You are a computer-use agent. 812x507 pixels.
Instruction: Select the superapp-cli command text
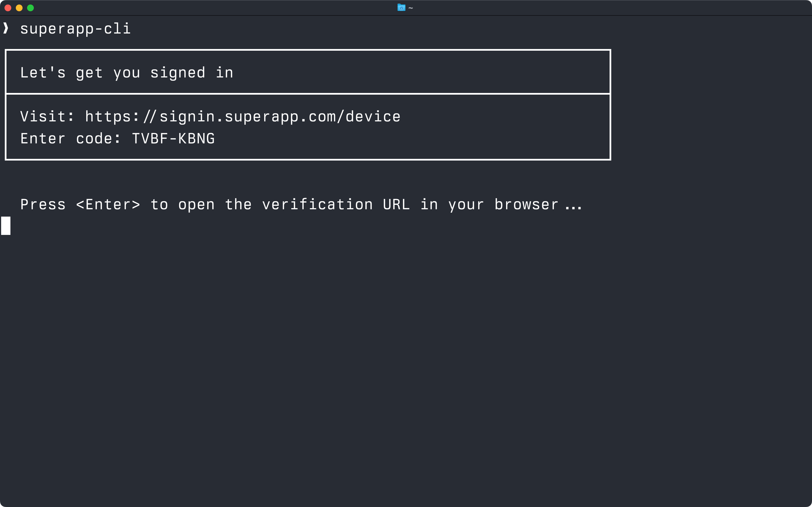[76, 29]
